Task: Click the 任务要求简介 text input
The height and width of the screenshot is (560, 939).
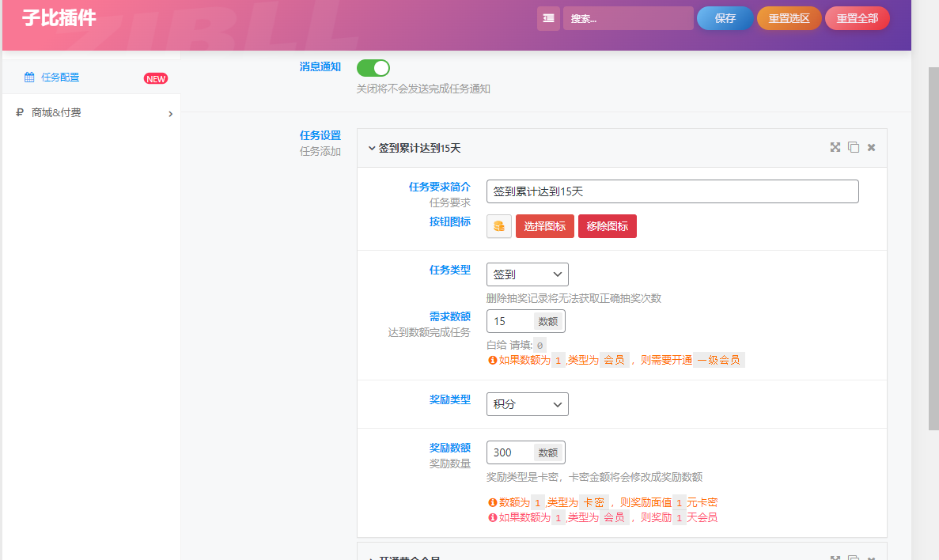Action: pyautogui.click(x=672, y=191)
